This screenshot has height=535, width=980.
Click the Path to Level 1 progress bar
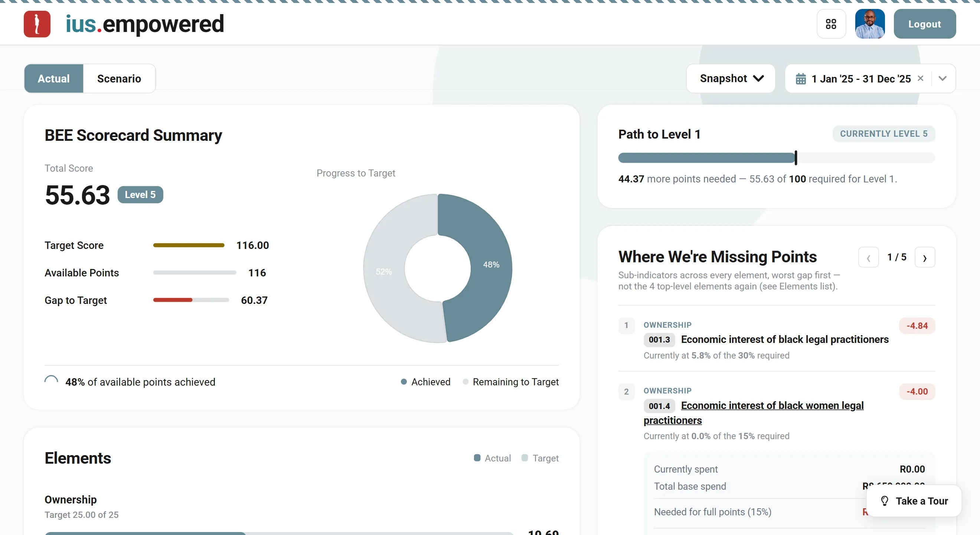point(777,158)
